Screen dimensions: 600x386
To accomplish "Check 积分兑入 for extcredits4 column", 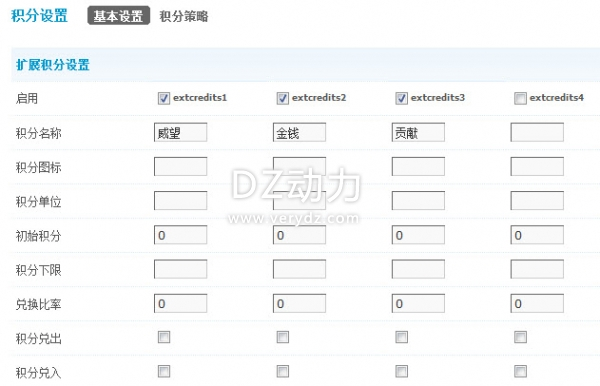I will pyautogui.click(x=520, y=371).
